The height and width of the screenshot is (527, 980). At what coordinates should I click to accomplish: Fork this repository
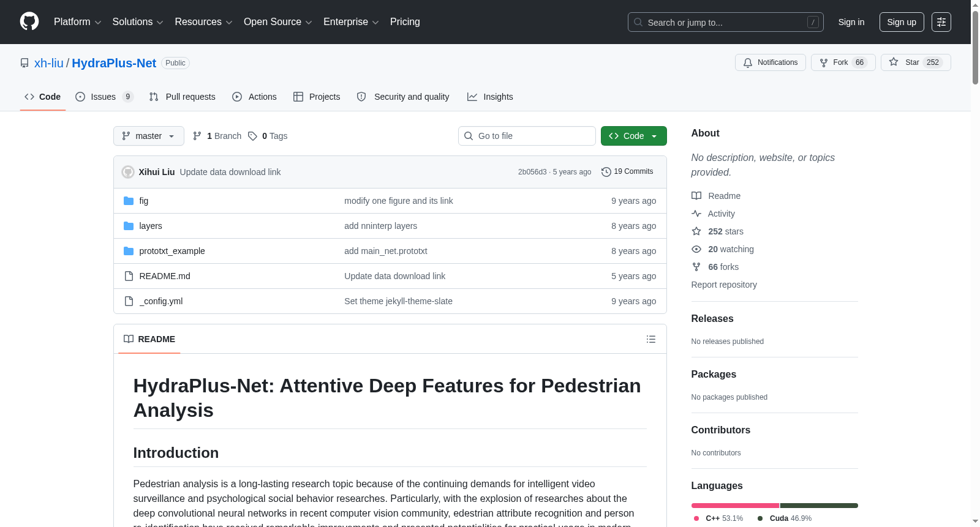click(843, 62)
